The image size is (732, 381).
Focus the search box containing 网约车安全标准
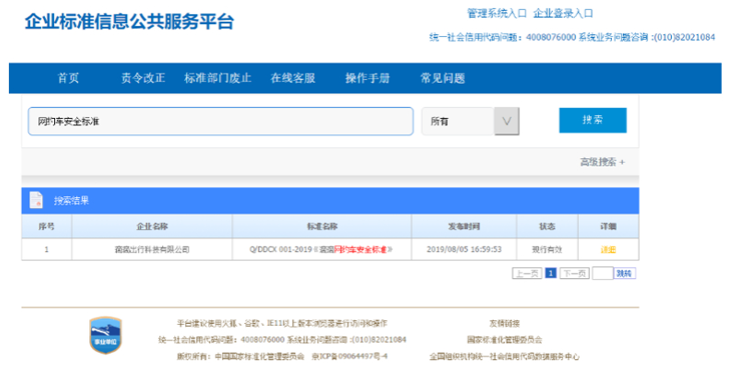221,121
